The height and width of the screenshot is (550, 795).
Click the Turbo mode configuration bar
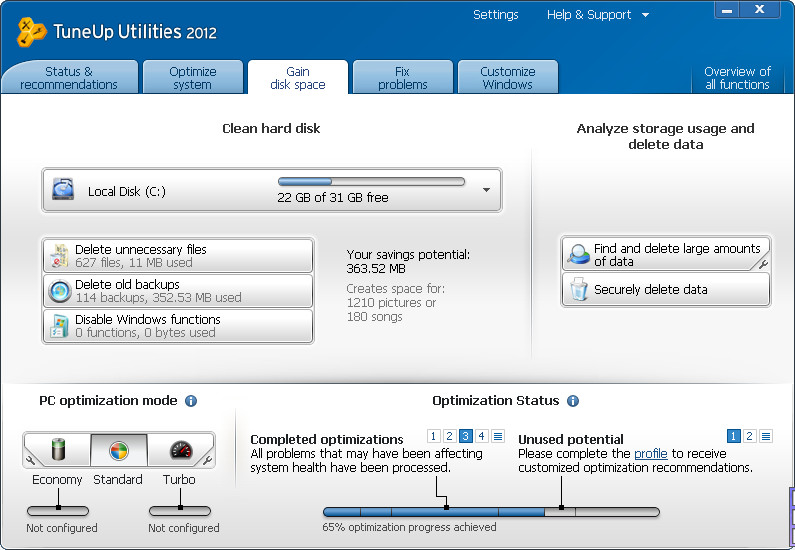pos(180,511)
